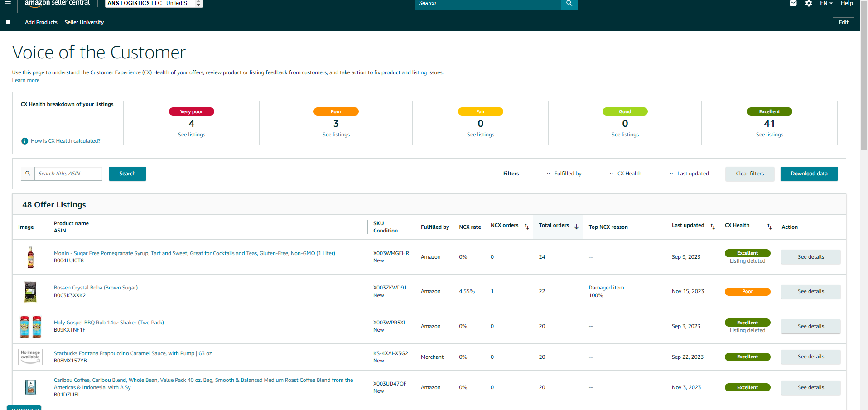The height and width of the screenshot is (410, 868).
Task: Expand the CX Health filter
Action: (626, 174)
